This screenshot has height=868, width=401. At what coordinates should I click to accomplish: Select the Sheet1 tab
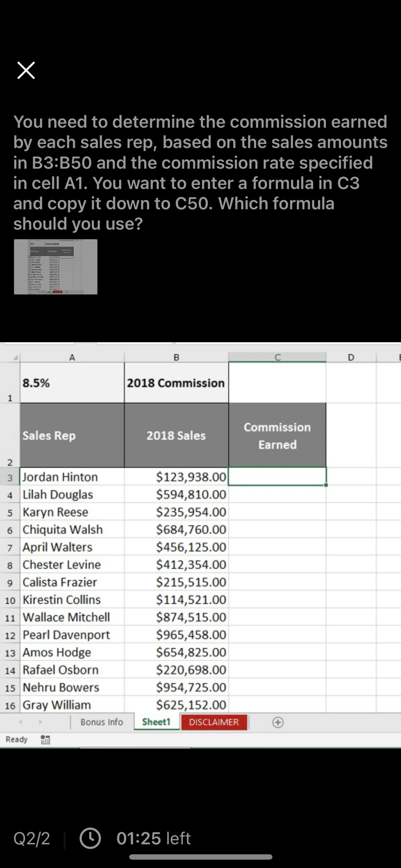(x=156, y=722)
